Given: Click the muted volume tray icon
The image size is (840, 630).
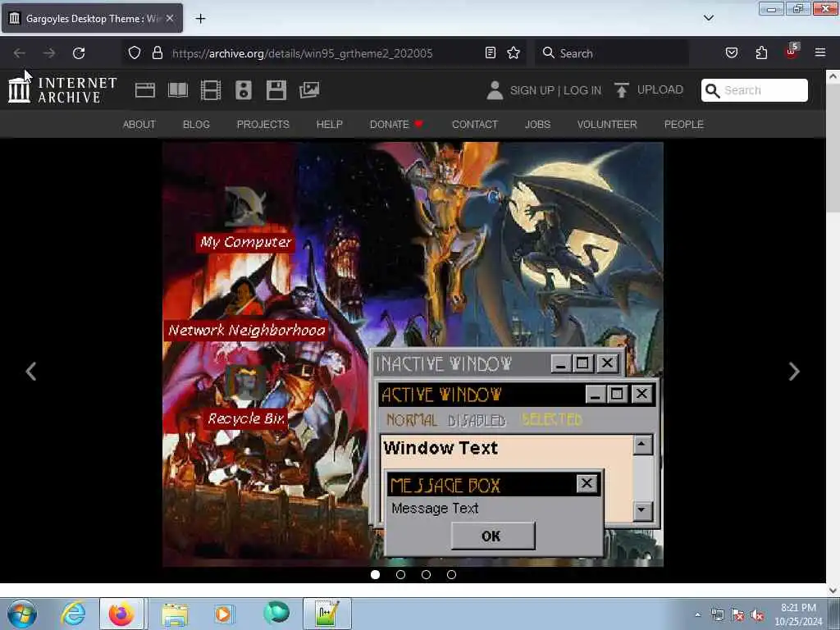Looking at the screenshot, I should click(x=757, y=615).
